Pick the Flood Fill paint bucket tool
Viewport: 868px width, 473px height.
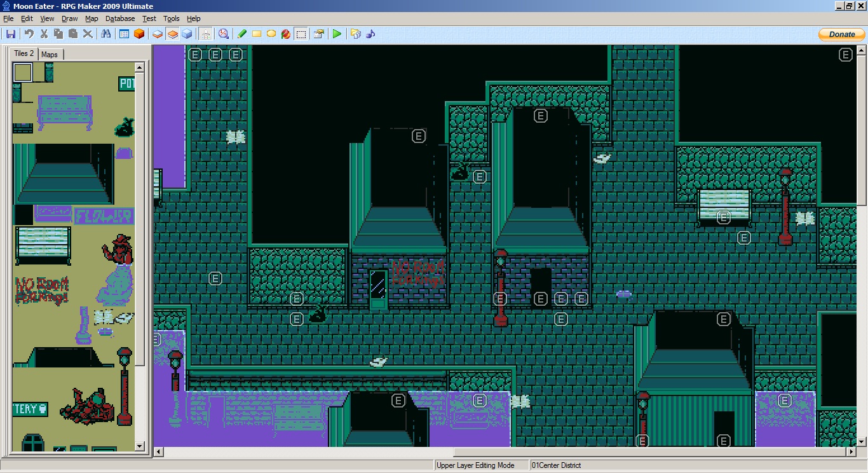coord(286,34)
